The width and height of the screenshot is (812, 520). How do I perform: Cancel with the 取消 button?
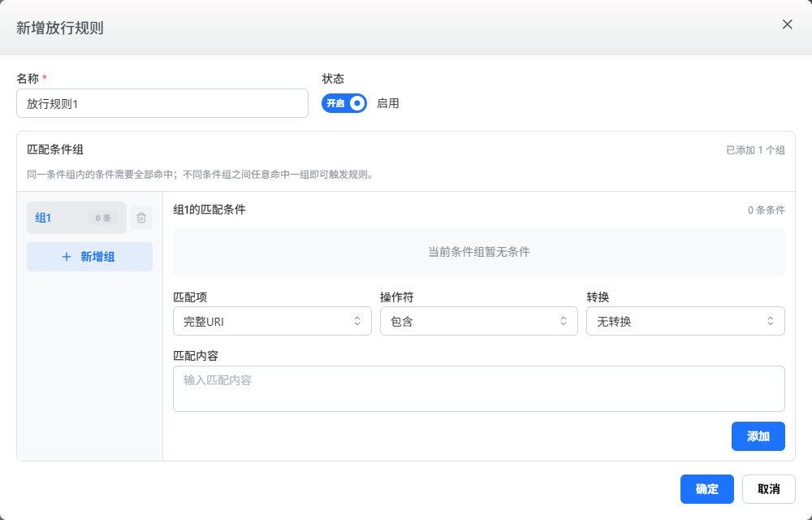coord(768,489)
